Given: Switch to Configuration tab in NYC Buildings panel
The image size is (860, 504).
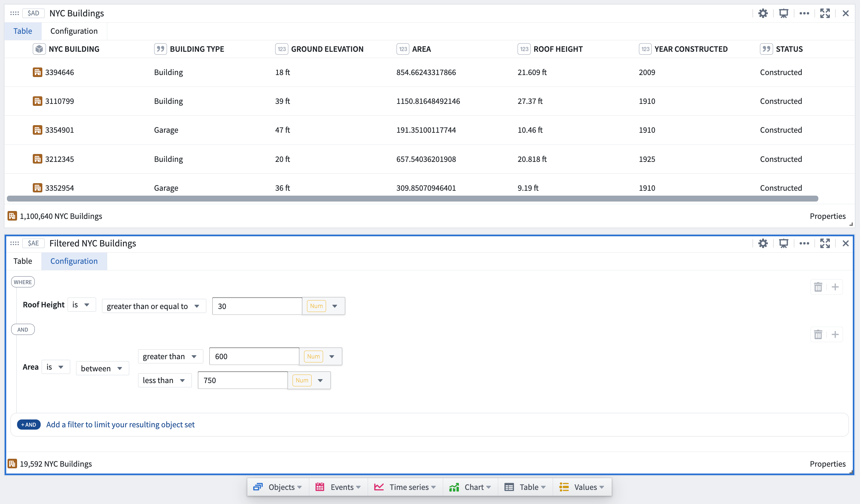Looking at the screenshot, I should [74, 31].
